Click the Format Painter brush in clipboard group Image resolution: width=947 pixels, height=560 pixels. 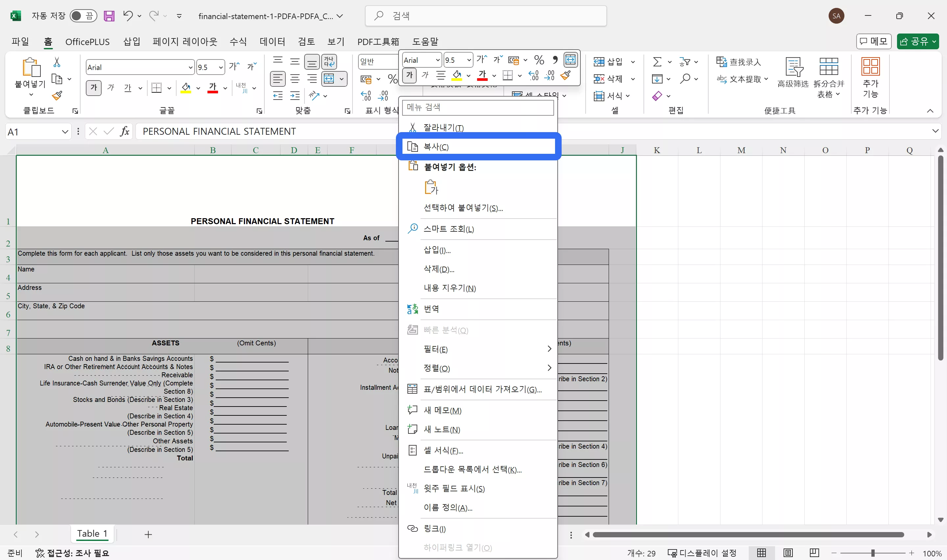click(57, 96)
